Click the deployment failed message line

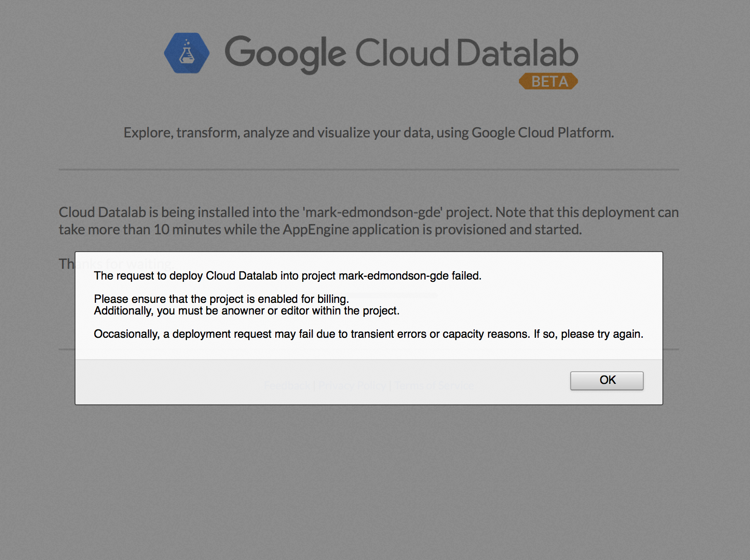click(x=287, y=276)
